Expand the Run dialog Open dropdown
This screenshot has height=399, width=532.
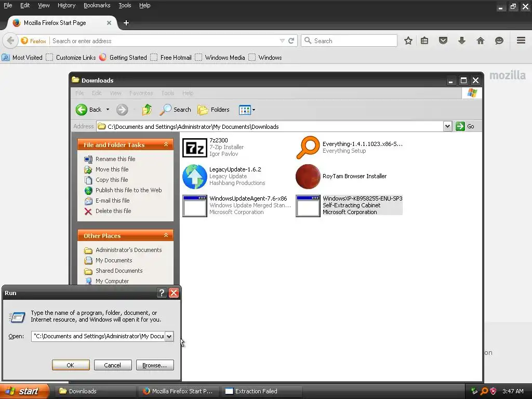[x=169, y=336]
